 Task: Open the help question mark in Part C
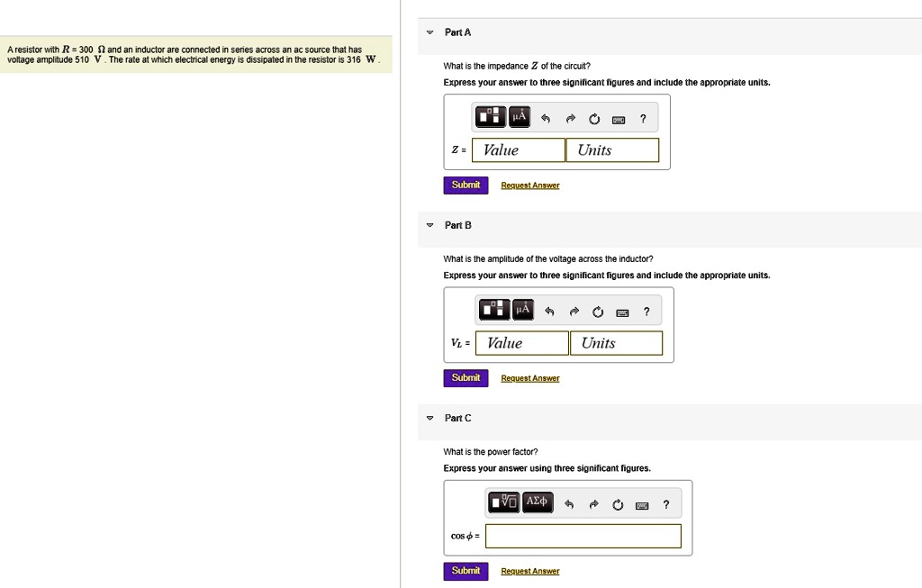(x=666, y=504)
